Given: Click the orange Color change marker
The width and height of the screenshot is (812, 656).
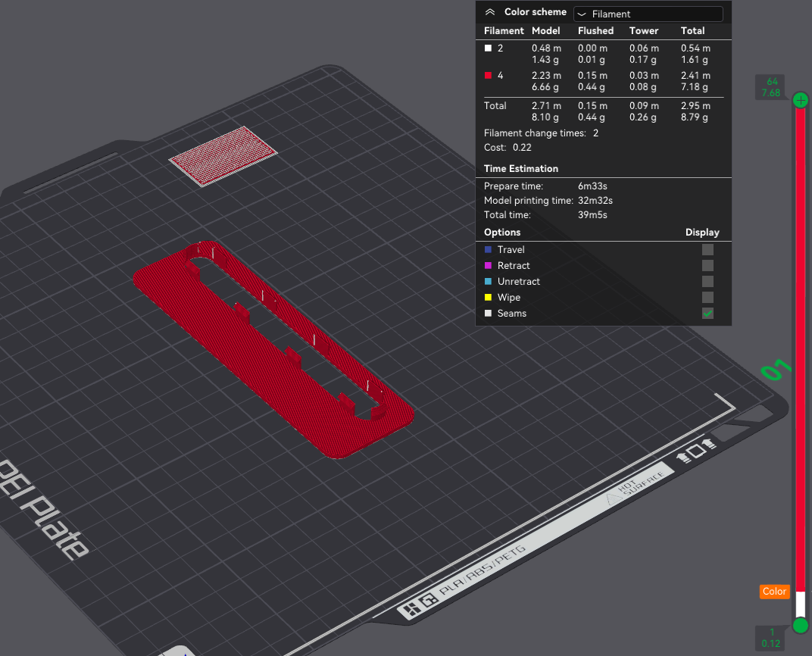Looking at the screenshot, I should pyautogui.click(x=774, y=592).
